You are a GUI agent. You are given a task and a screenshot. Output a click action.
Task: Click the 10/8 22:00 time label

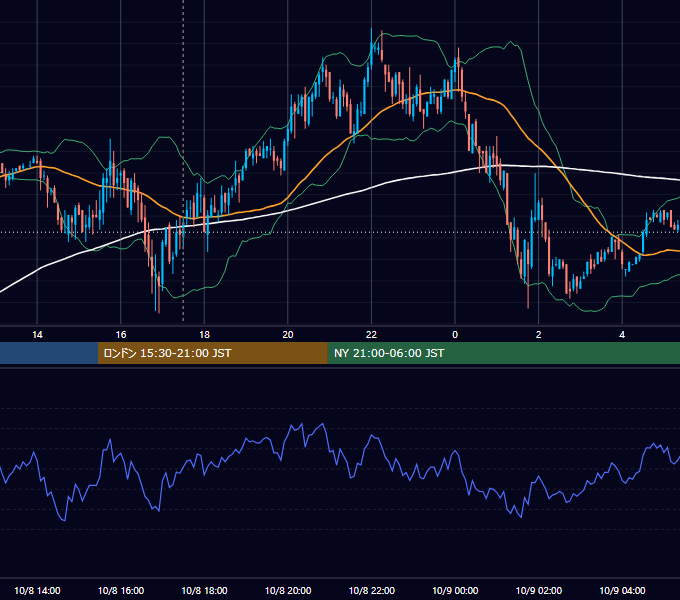click(x=372, y=590)
